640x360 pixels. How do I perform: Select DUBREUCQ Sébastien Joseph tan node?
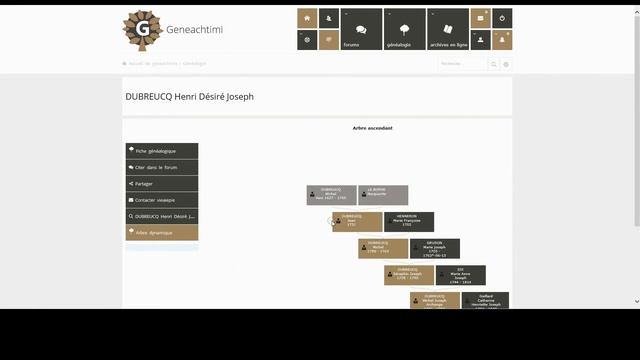409,275
